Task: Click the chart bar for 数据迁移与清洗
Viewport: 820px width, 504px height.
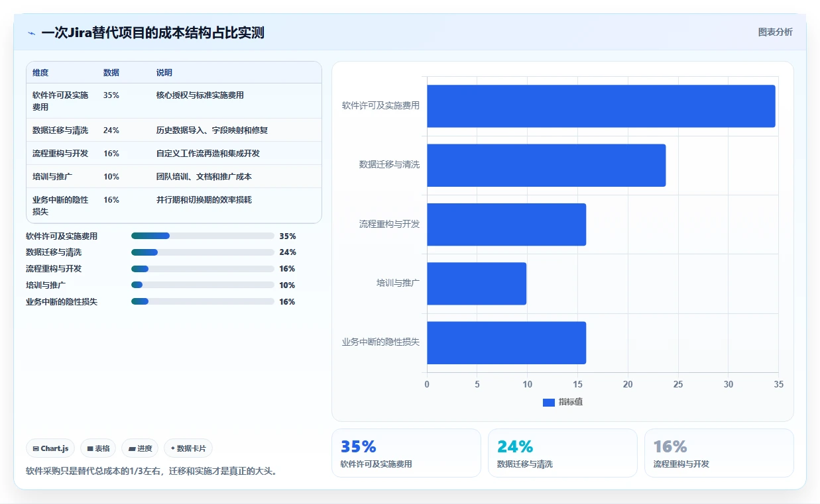Action: click(546, 165)
